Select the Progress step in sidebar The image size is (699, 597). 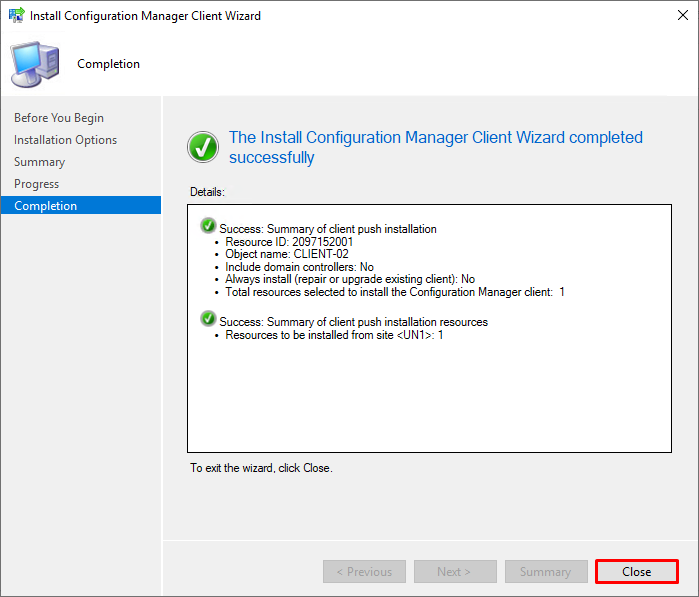37,184
